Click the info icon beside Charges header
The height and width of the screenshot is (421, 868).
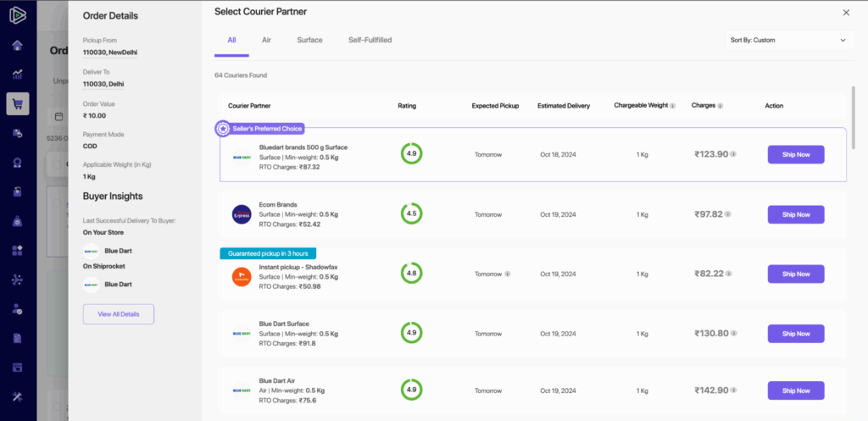click(x=720, y=106)
